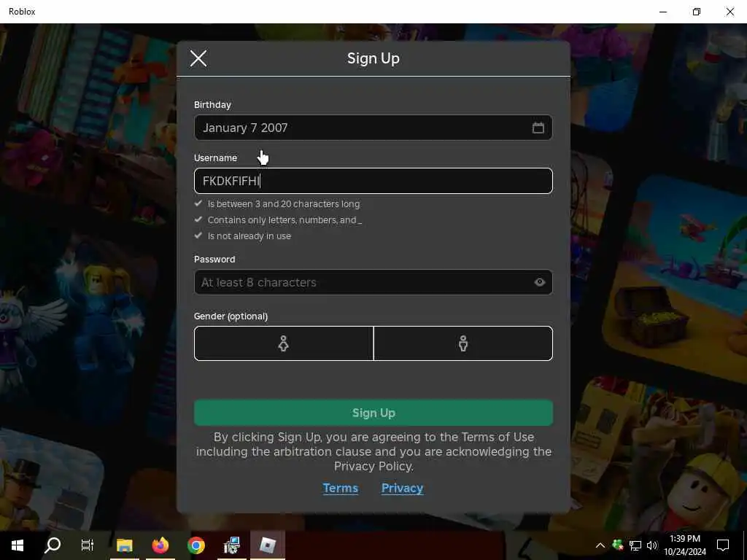Close the Sign Up dialog with the X
The image size is (747, 560).
click(198, 58)
